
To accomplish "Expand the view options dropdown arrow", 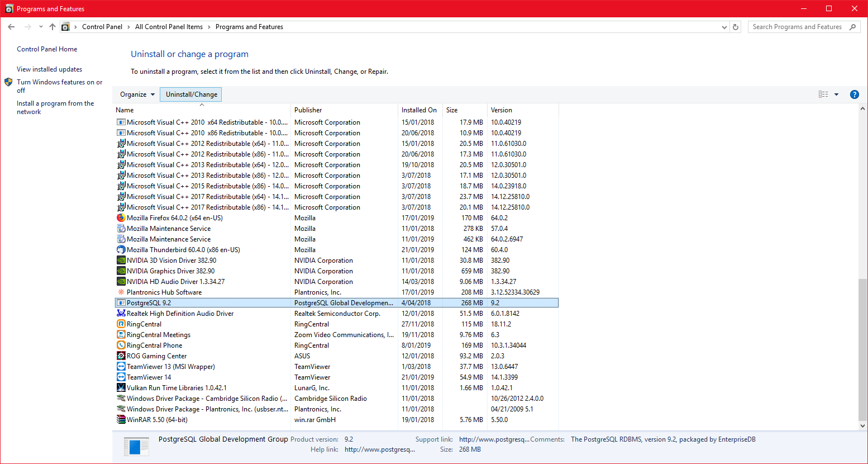I will coord(836,94).
